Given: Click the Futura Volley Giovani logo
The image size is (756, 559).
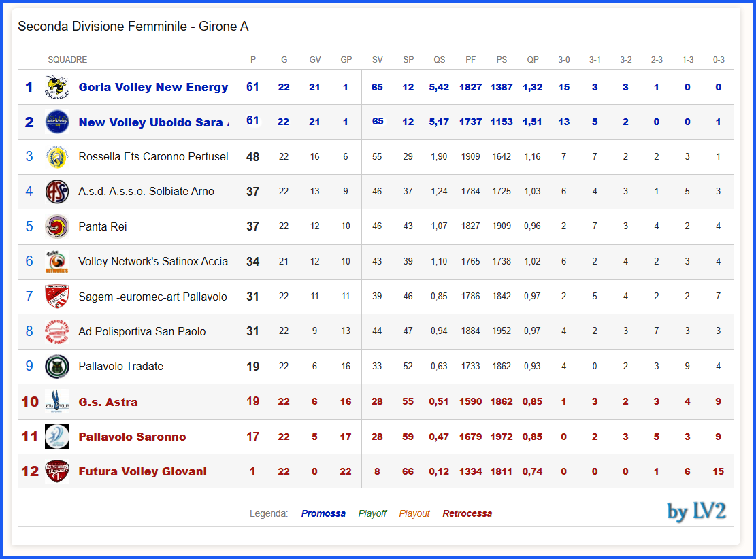Looking at the screenshot, I should point(57,471).
